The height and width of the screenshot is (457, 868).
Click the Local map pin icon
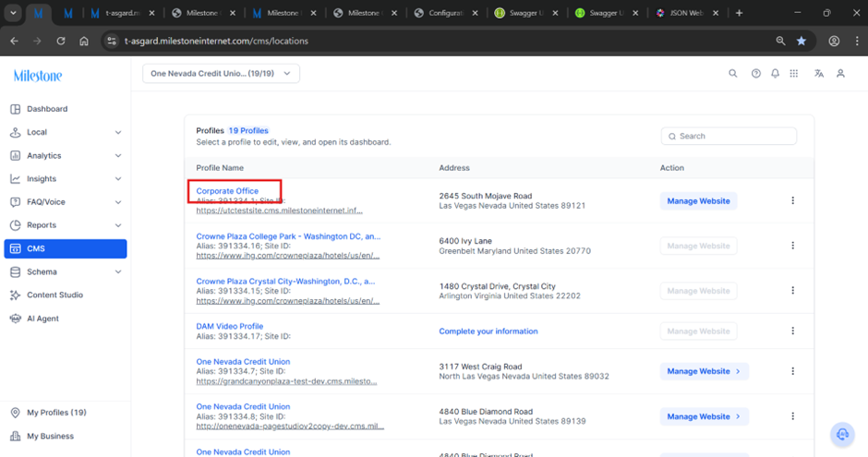tap(16, 132)
